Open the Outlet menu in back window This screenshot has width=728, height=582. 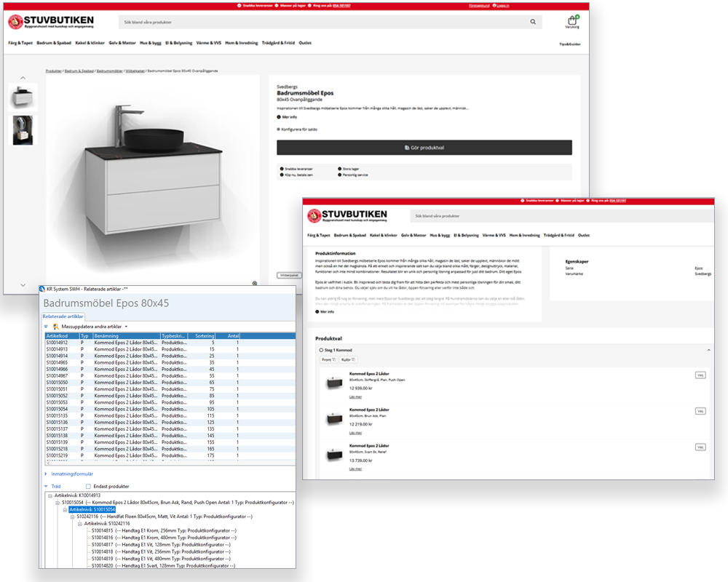click(x=305, y=43)
